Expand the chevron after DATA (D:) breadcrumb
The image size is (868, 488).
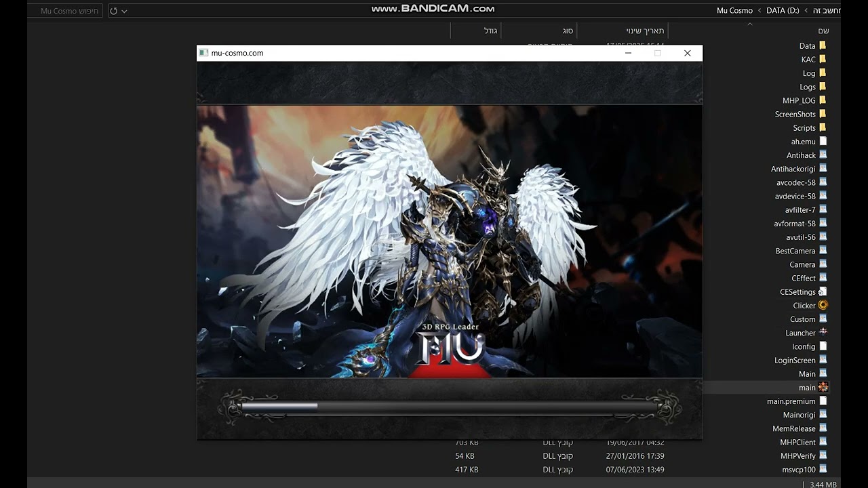806,11
